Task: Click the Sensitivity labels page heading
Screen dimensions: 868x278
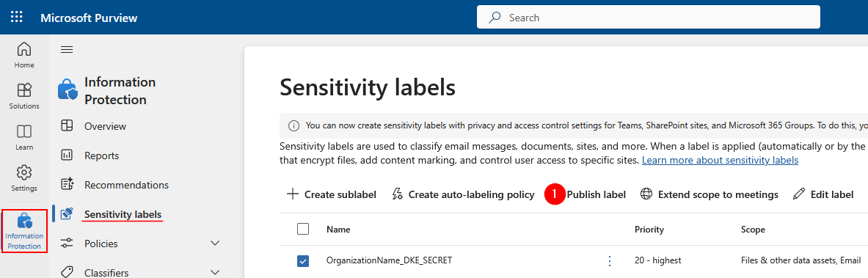Action: (x=368, y=88)
